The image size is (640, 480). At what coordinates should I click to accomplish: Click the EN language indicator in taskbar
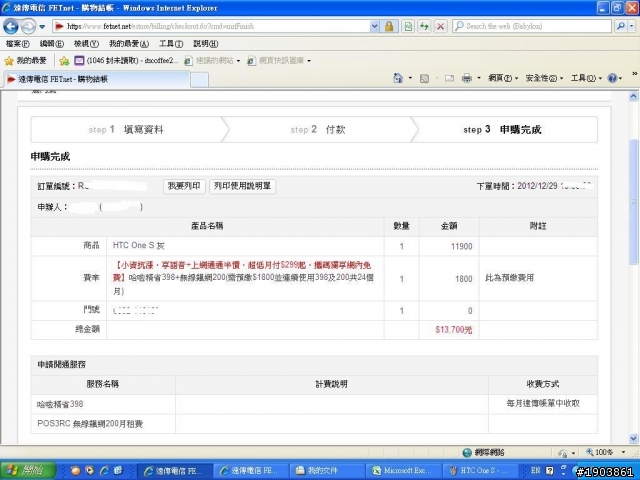[536, 470]
